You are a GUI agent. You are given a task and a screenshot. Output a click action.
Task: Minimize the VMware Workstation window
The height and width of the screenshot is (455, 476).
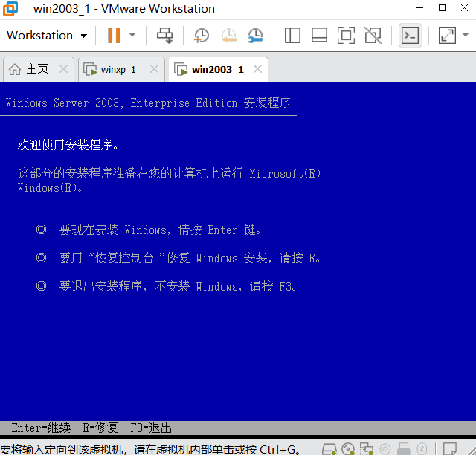click(x=419, y=8)
